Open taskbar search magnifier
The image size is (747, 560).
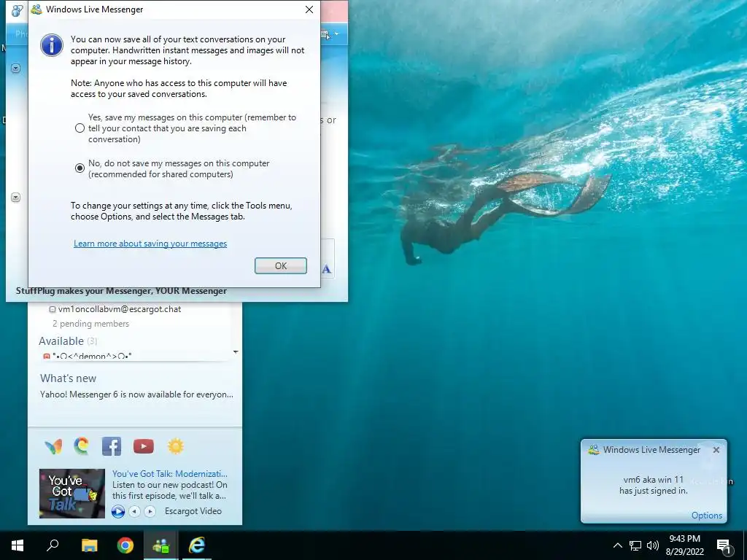(53, 545)
